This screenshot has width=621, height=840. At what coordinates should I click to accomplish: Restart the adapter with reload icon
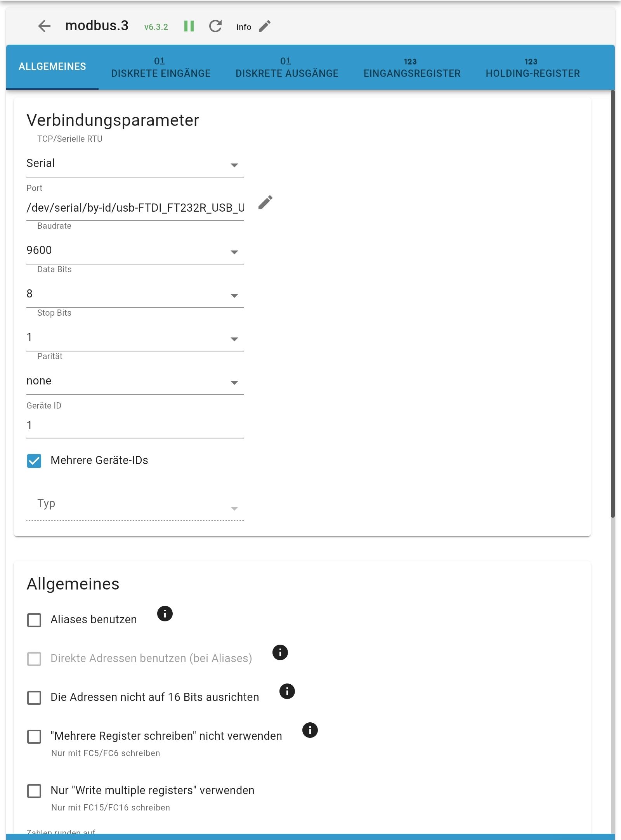(215, 26)
